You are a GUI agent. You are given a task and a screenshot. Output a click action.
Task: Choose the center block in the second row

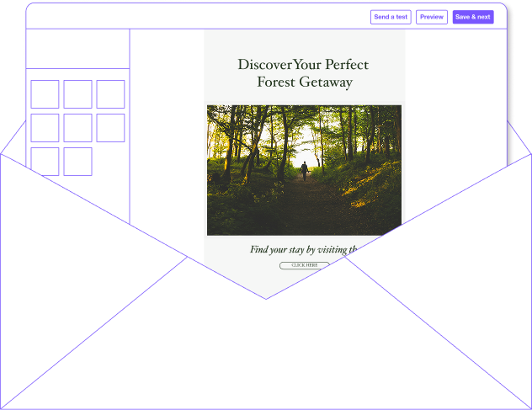[x=77, y=128]
